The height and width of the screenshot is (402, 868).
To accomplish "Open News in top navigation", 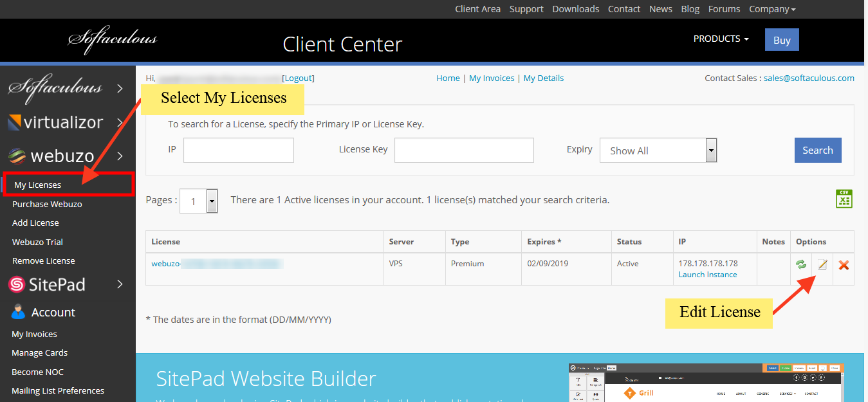I will 661,9.
